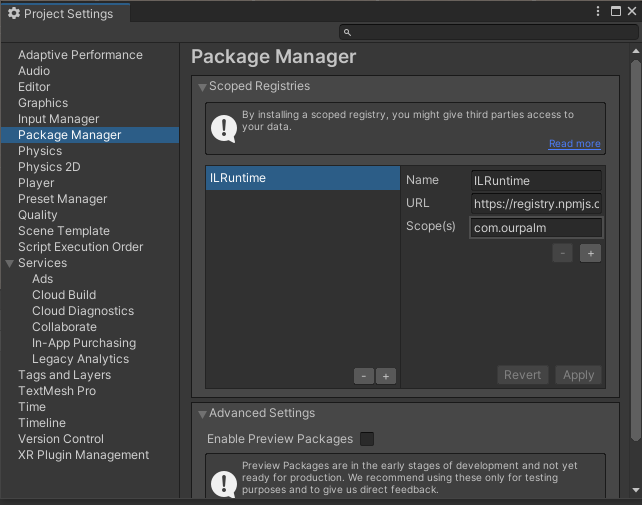
Task: Select the Services category
Action: [43, 263]
